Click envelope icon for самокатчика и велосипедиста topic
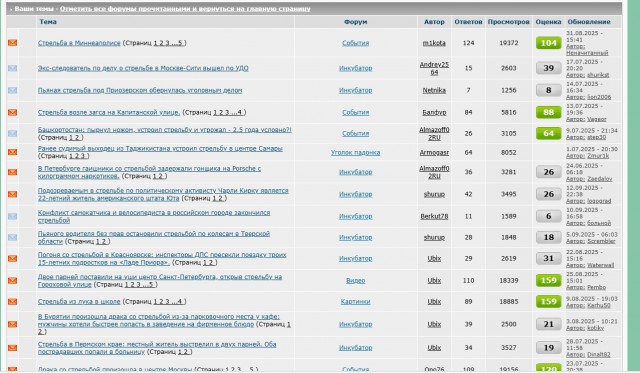The image size is (640, 373). point(13,216)
